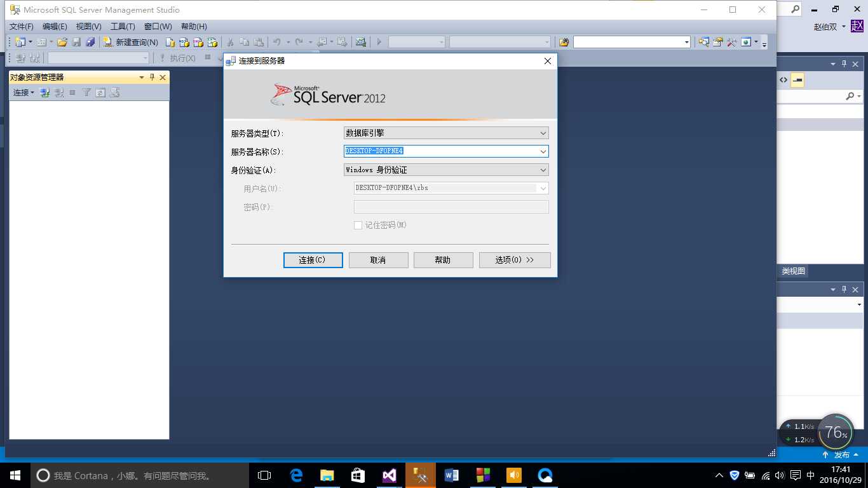Expand the 服务器名称 dropdown arrow

[543, 152]
